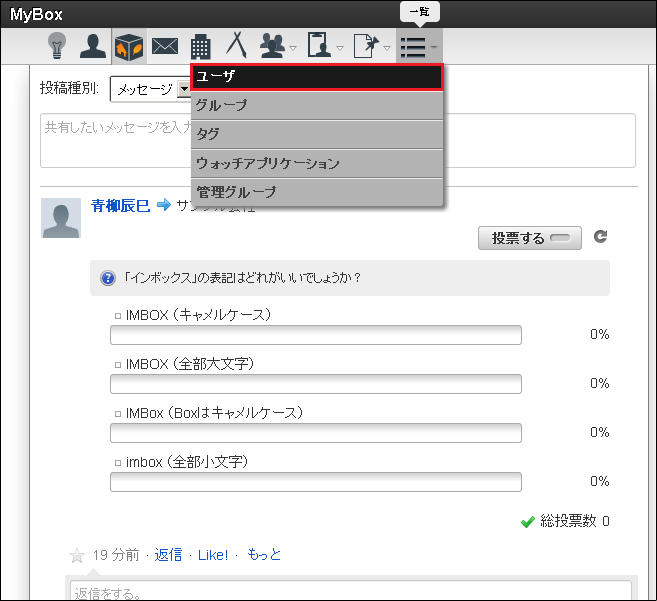
Task: Choose タグ from the list menu
Action: [x=317, y=134]
